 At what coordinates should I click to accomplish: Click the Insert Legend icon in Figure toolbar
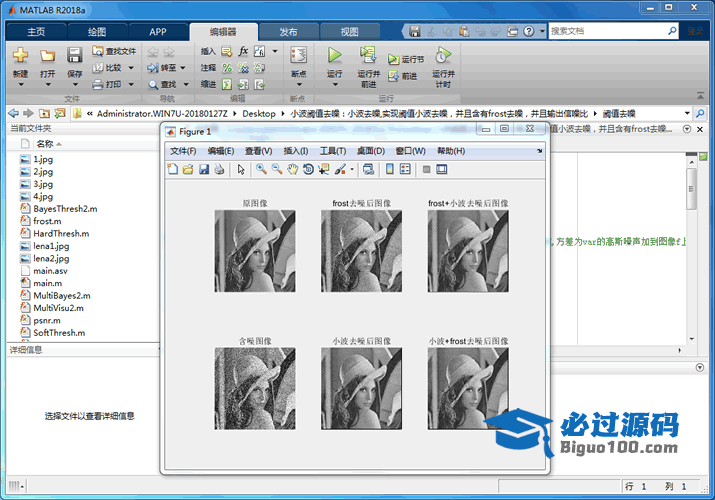pos(405,170)
